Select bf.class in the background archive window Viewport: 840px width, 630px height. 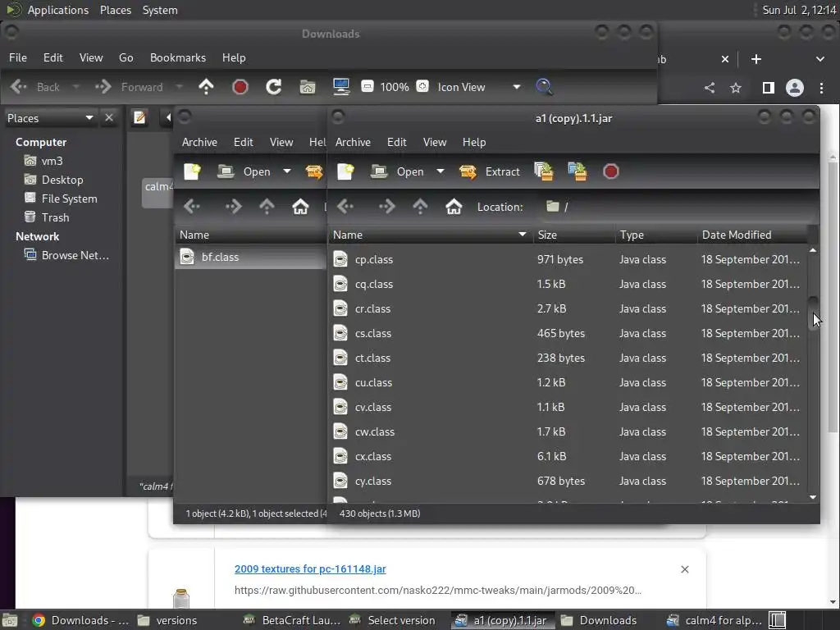tap(251, 257)
